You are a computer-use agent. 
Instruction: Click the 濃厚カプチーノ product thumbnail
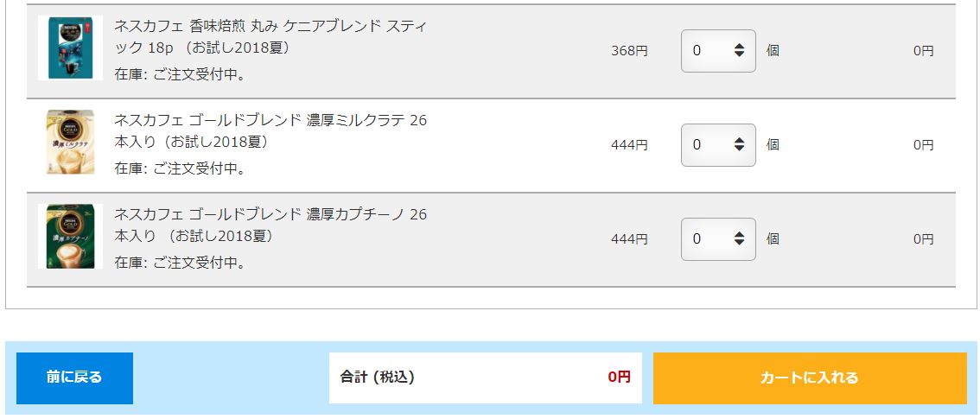tap(70, 237)
